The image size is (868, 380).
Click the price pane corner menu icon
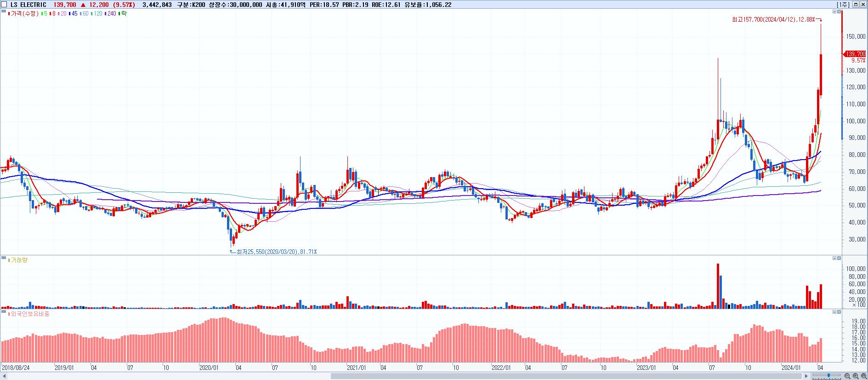tap(3, 12)
